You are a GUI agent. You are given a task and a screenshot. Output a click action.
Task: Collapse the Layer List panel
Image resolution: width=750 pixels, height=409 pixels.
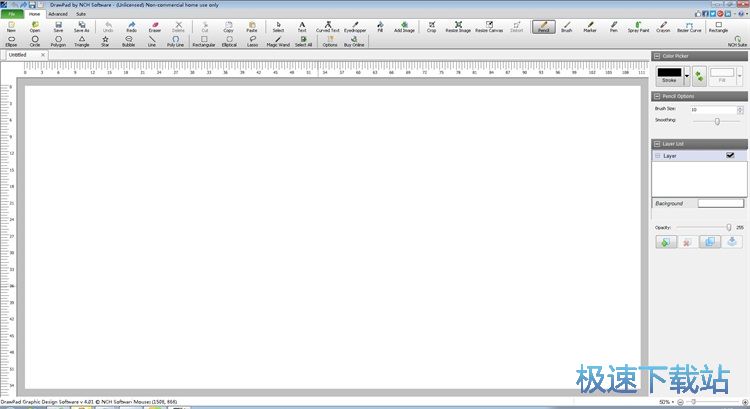coord(657,144)
